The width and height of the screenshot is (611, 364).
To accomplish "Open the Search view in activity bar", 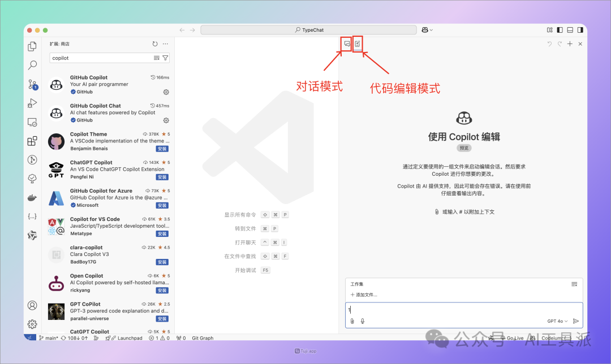I will (32, 65).
